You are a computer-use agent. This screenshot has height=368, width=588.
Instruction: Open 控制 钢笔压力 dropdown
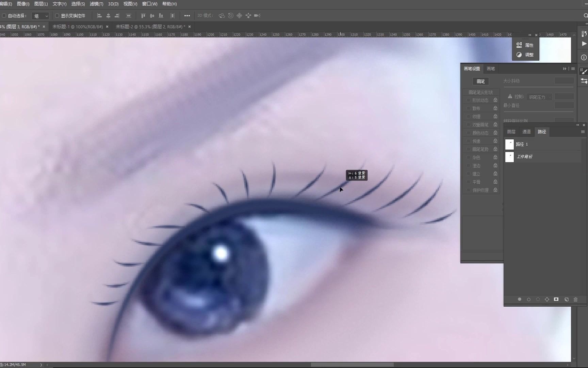tap(539, 97)
